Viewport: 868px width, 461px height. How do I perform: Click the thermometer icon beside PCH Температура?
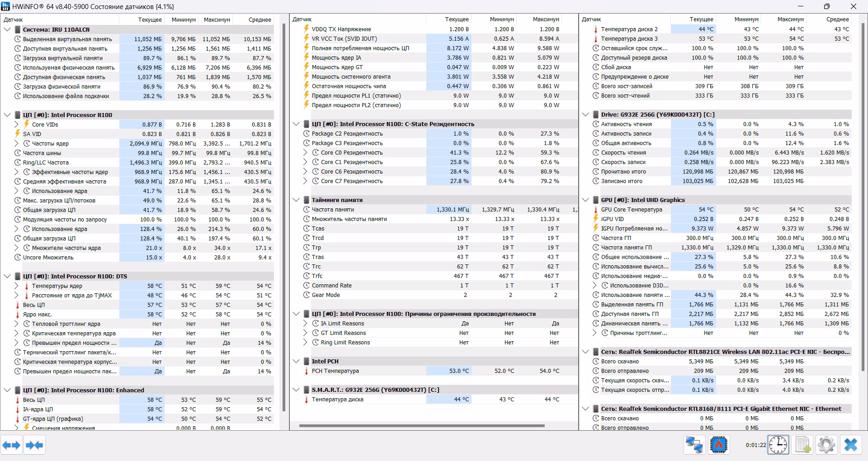tap(307, 371)
